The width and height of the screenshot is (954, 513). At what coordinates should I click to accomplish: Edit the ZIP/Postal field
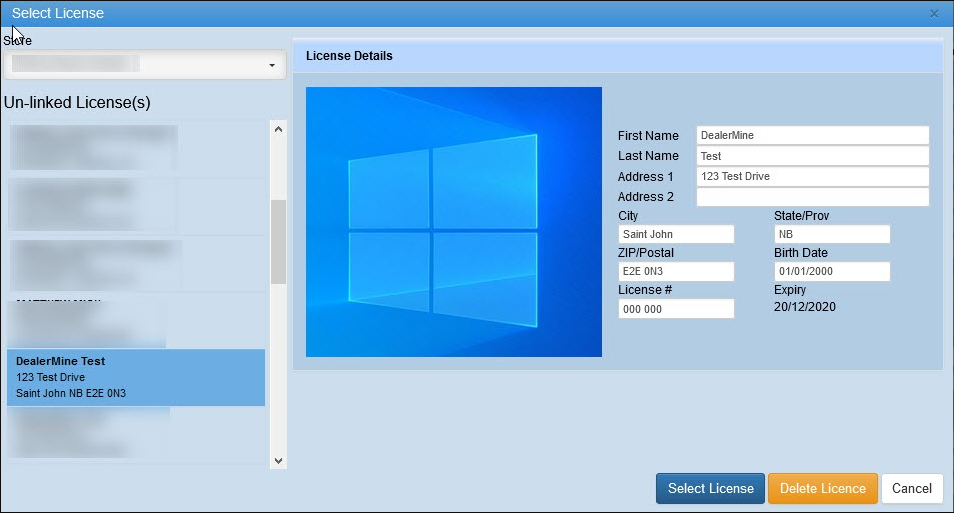(676, 271)
